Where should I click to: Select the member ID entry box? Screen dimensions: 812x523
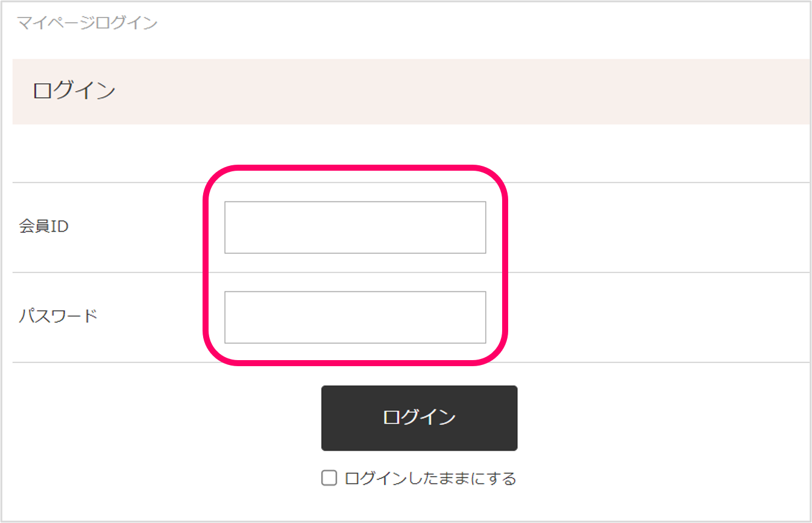point(355,227)
